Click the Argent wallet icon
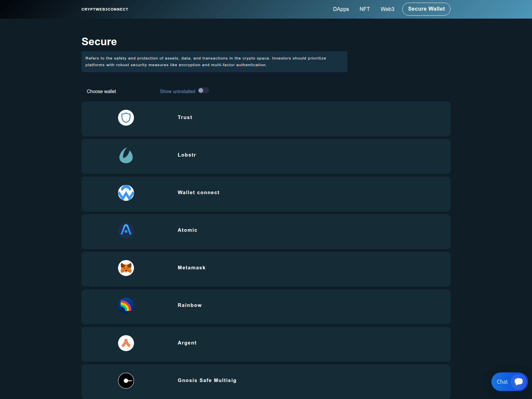 coord(126,343)
